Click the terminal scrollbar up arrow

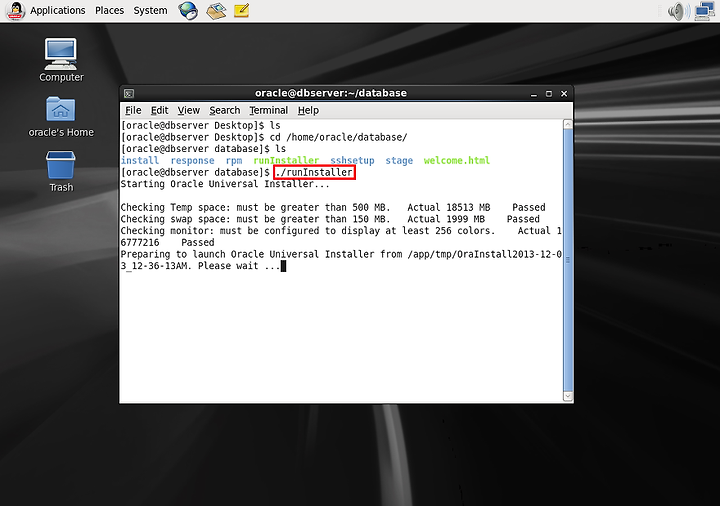(x=568, y=124)
